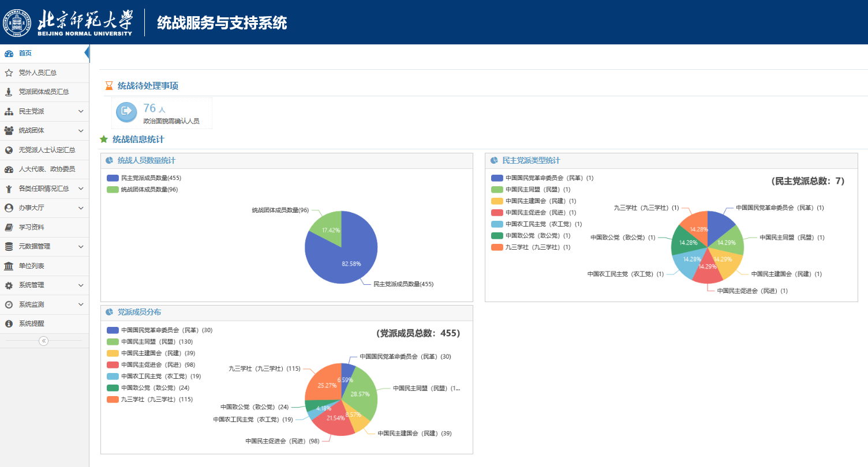Expand the 民主党派 sidebar menu
The width and height of the screenshot is (868, 467).
(x=81, y=111)
